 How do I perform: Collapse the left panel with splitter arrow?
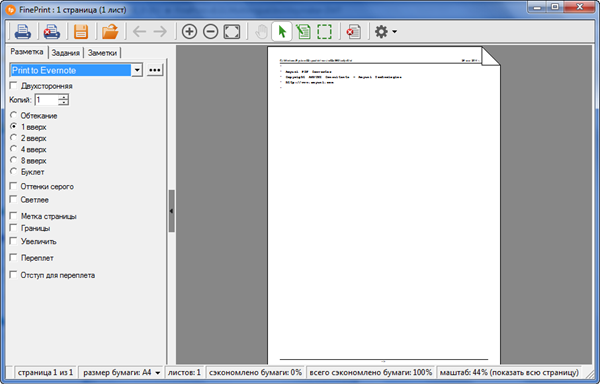pos(171,211)
